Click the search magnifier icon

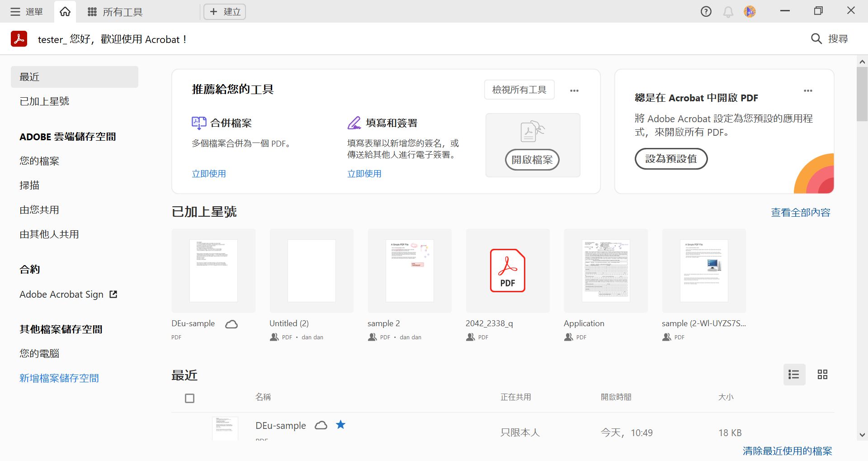pyautogui.click(x=816, y=39)
